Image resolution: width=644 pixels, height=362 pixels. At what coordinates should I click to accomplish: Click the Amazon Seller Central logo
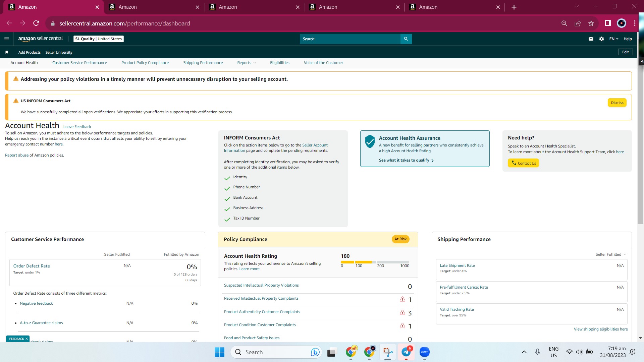coord(41,39)
